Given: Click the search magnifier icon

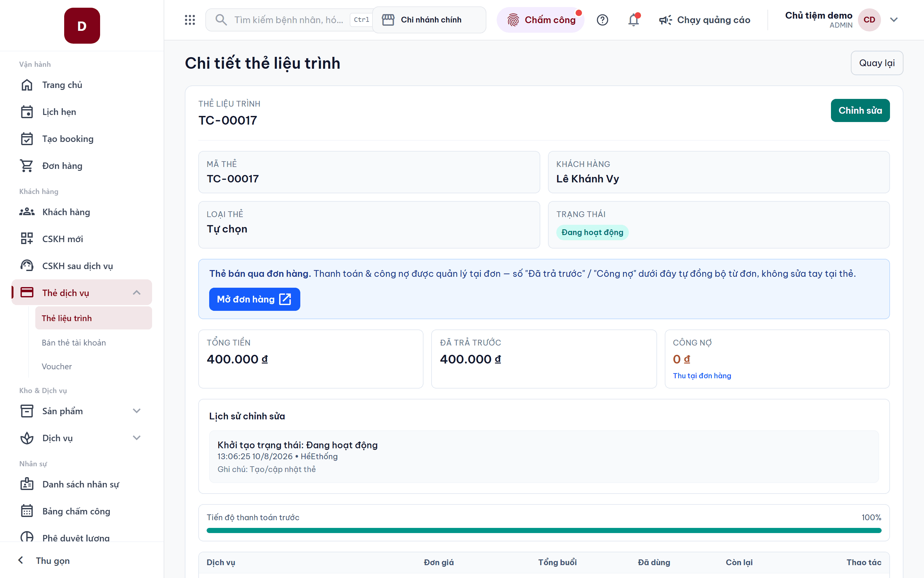Looking at the screenshot, I should (221, 20).
